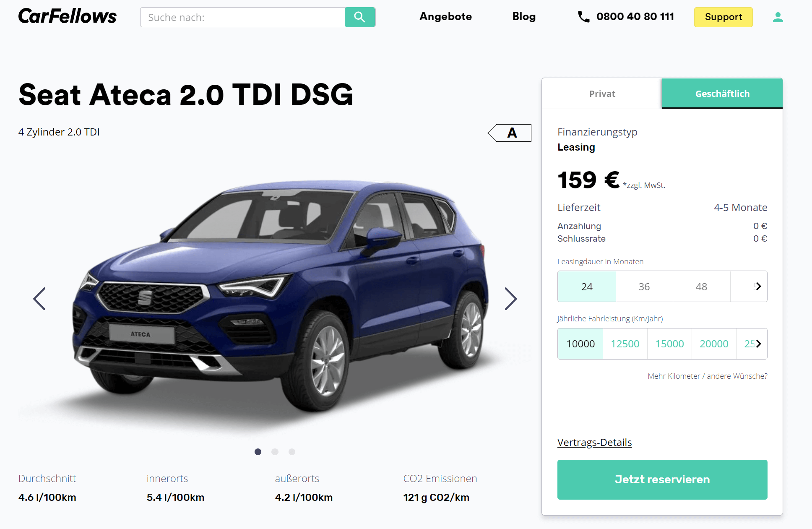Click the phone icon beside the number

[583, 17]
